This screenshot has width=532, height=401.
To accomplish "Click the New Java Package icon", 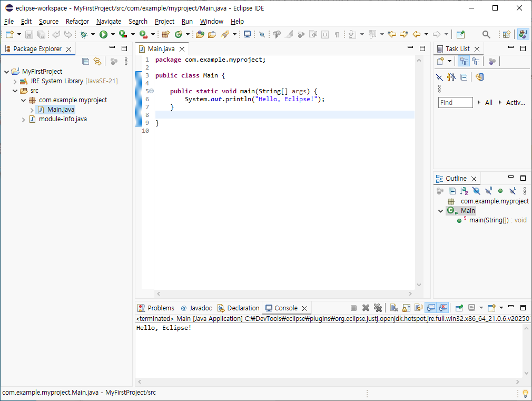I will pos(165,34).
